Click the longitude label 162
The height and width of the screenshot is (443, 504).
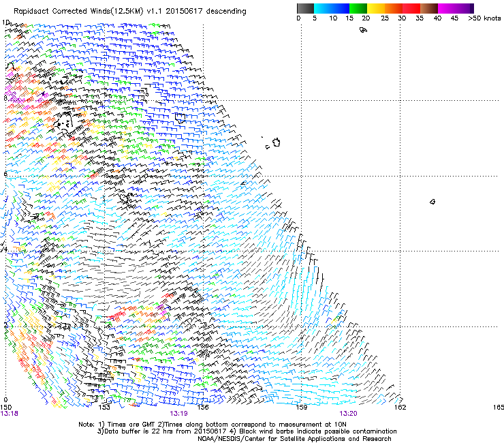point(400,408)
